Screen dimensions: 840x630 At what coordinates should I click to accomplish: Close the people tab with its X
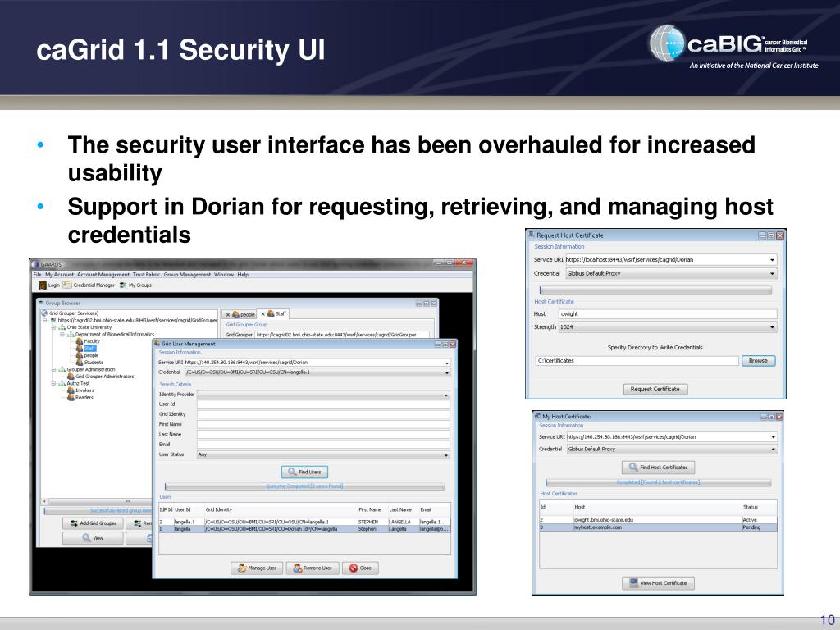coord(228,314)
